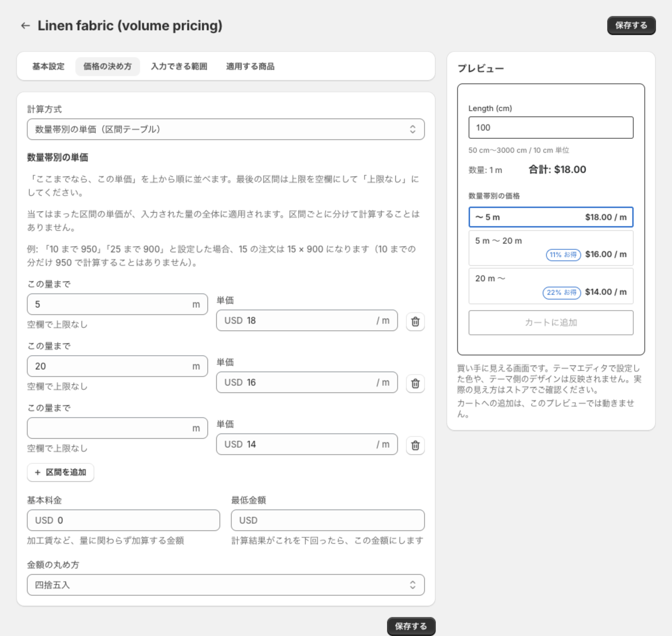Click the empty upper limit field
This screenshot has width=672, height=636.
117,428
